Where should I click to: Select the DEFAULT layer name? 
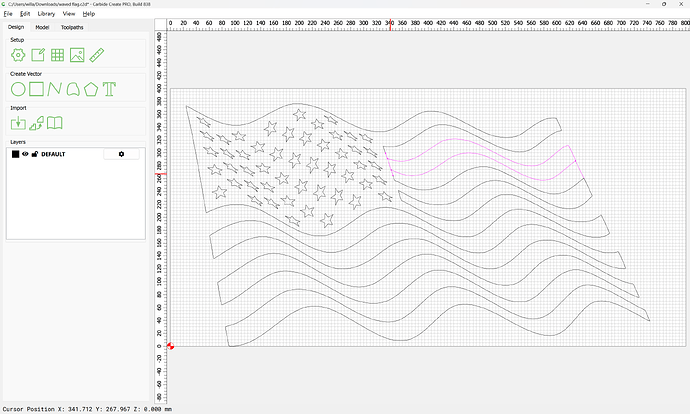click(x=53, y=154)
